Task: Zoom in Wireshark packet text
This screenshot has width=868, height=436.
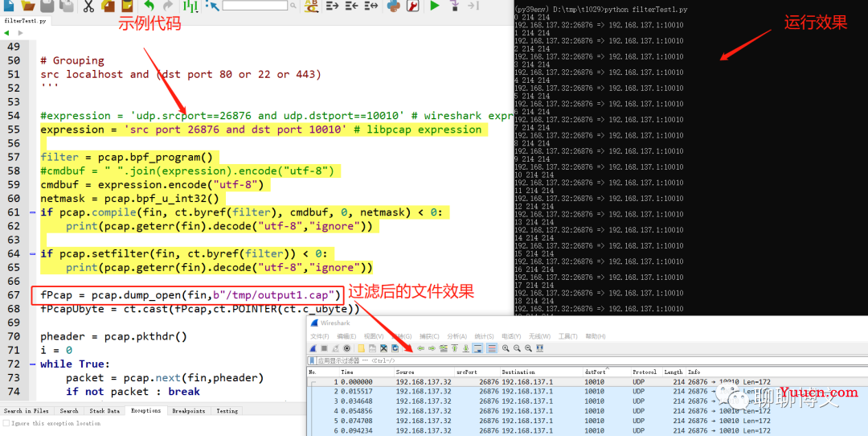Action: pos(506,348)
